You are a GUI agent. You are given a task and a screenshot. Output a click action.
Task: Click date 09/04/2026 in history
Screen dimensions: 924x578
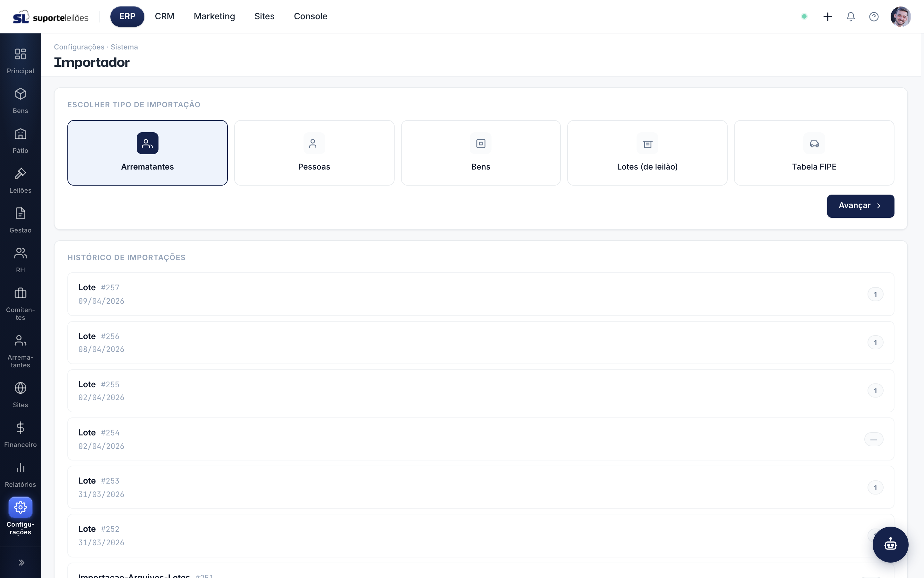(x=101, y=301)
